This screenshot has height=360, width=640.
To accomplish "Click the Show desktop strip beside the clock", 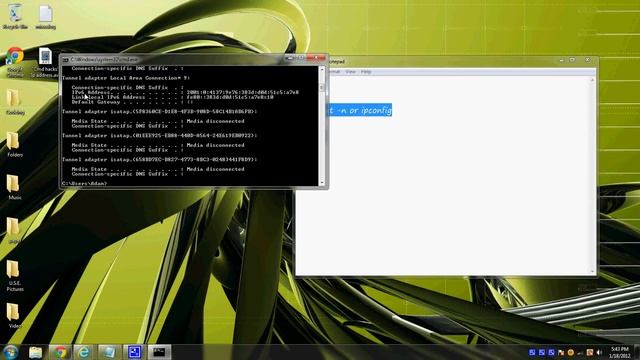I will [x=637, y=352].
